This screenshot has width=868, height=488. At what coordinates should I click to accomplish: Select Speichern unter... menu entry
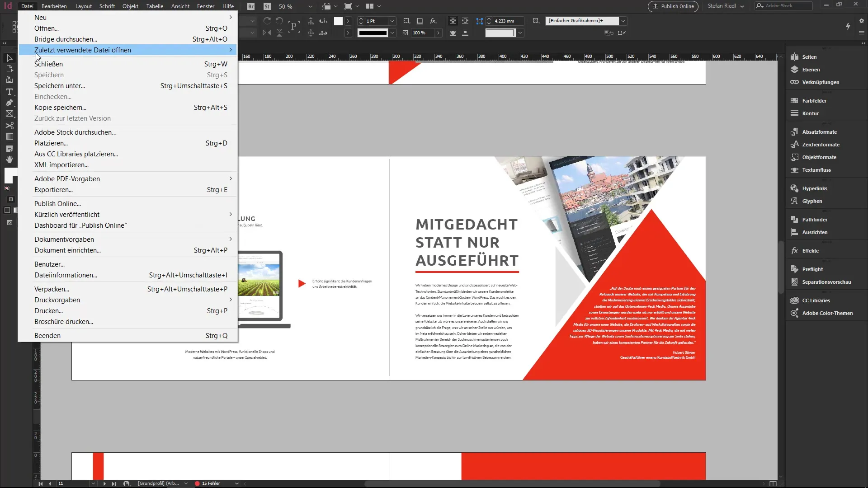click(128, 86)
